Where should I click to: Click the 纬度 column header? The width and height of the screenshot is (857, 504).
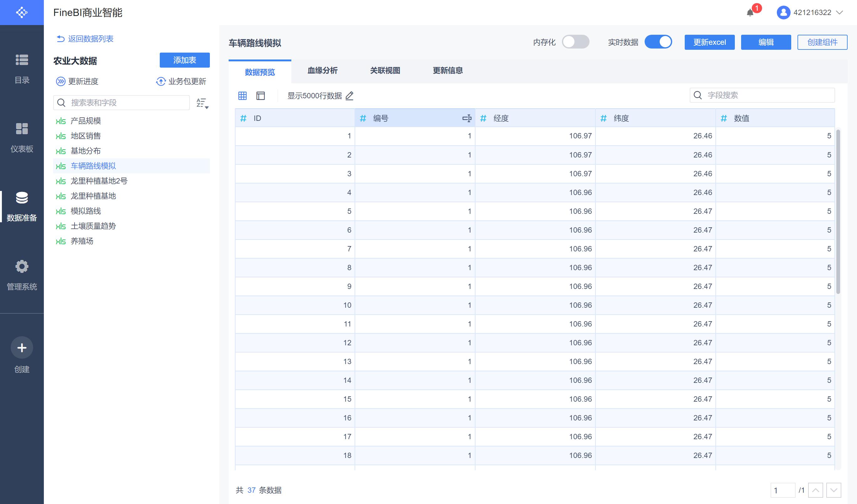point(655,118)
